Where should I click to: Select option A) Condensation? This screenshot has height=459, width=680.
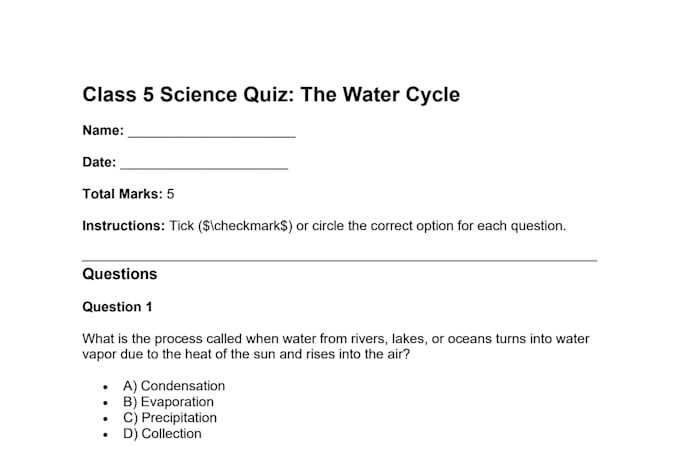tap(174, 386)
